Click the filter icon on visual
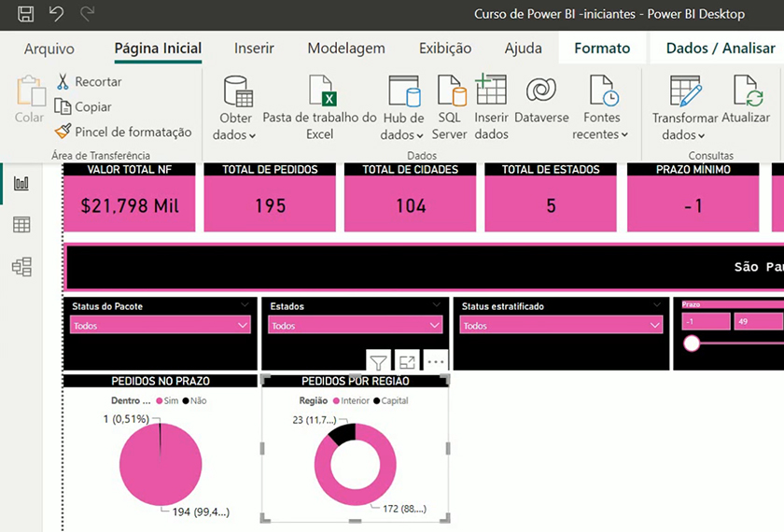Viewport: 784px width, 532px height. (378, 361)
